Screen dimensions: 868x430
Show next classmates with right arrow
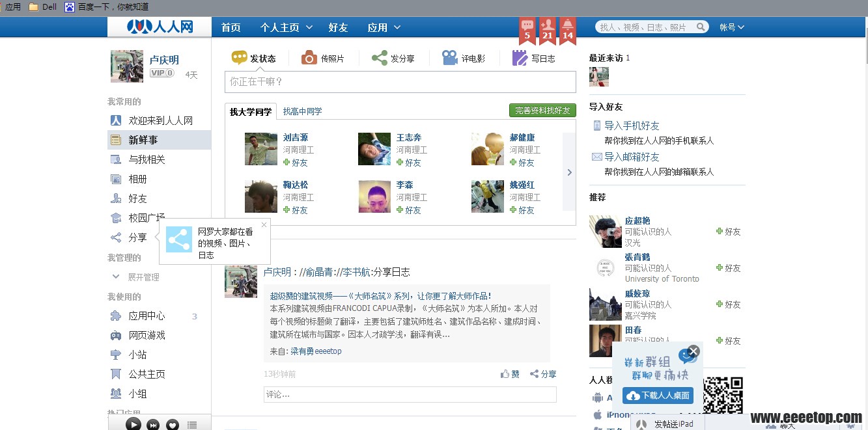(569, 172)
